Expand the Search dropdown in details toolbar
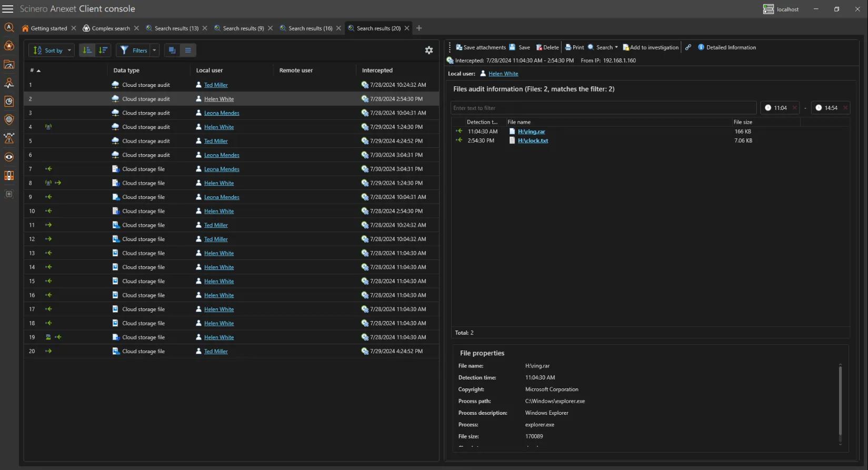This screenshot has height=470, width=868. pos(616,47)
